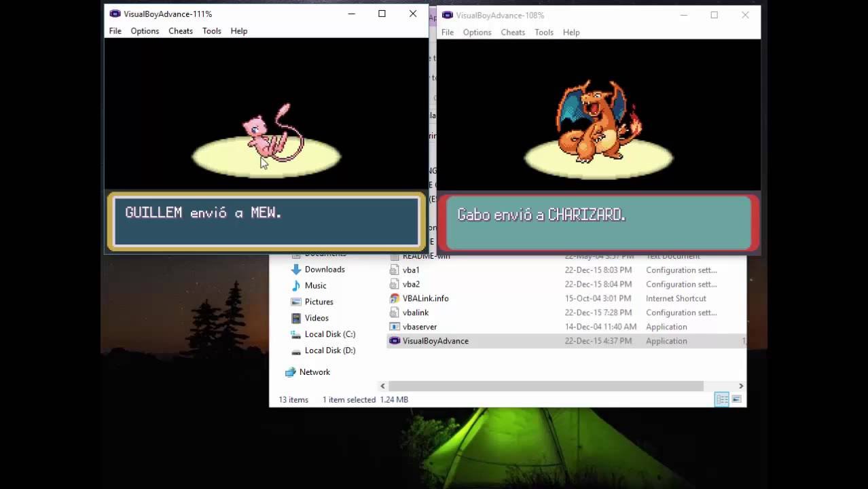
Task: Click the Local Disk (D:) drive icon
Action: point(295,350)
